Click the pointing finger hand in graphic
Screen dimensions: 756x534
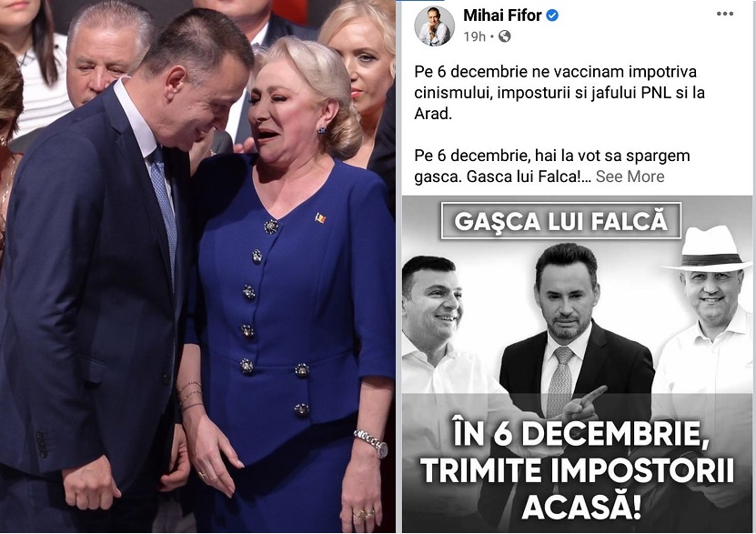(584, 403)
